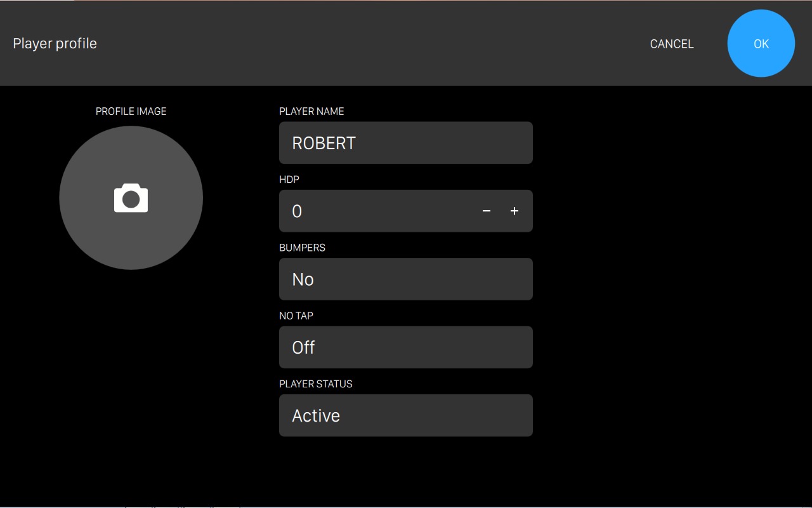Screen dimensions: 812x508
Task: Click the PROFILE IMAGE label
Action: click(x=131, y=111)
